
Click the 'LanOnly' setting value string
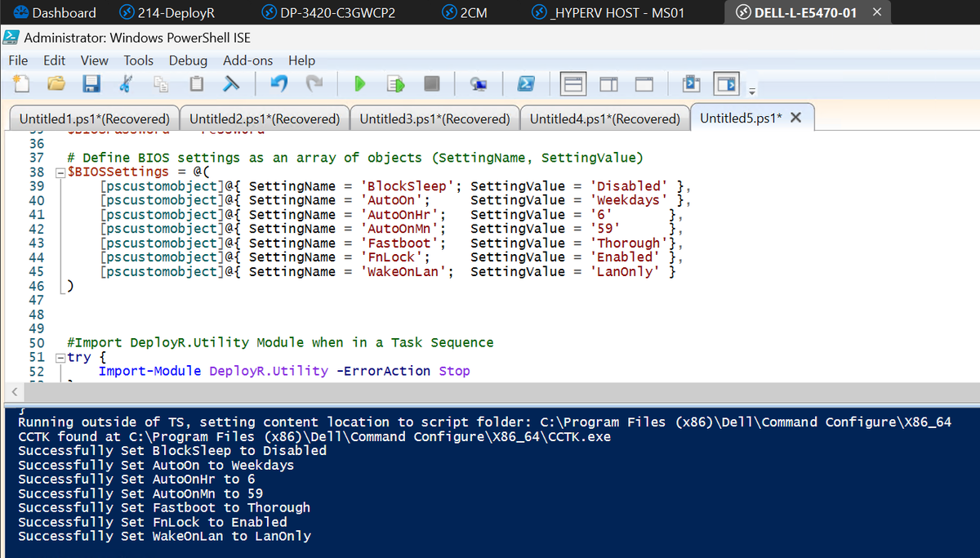pyautogui.click(x=626, y=271)
